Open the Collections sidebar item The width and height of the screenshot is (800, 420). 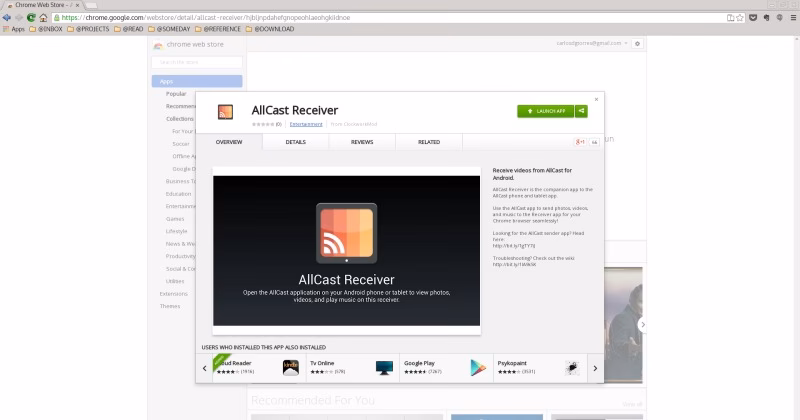pyautogui.click(x=180, y=119)
